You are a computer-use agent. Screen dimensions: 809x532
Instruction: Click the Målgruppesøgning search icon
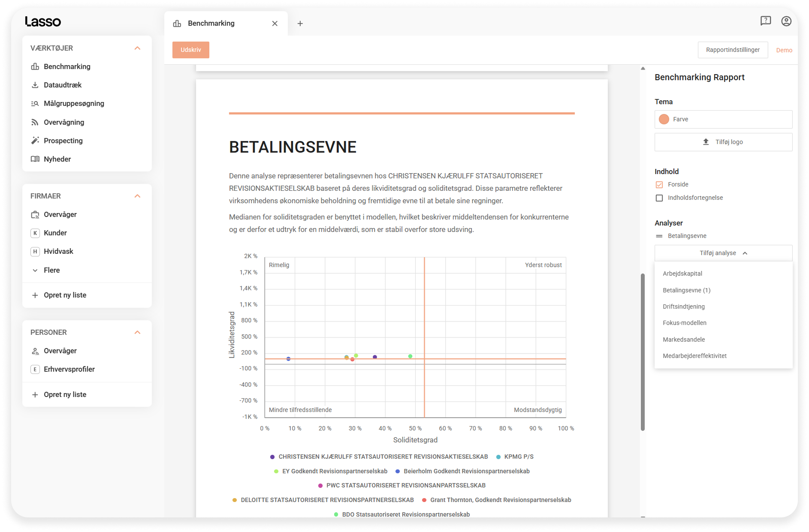click(x=35, y=103)
